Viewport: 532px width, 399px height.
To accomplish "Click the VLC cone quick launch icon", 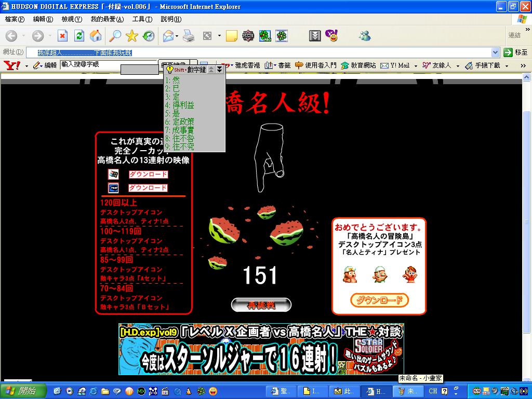I will point(189,391).
